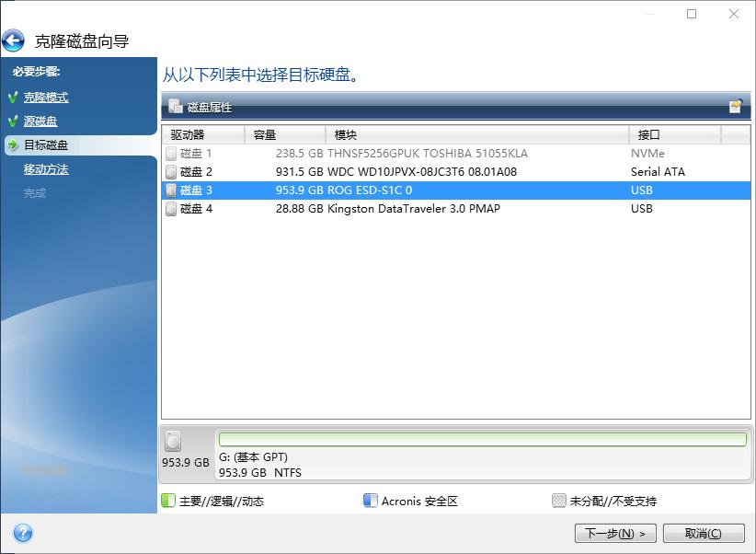Click the 下一步(N) button
The image size is (756, 554).
[618, 533]
